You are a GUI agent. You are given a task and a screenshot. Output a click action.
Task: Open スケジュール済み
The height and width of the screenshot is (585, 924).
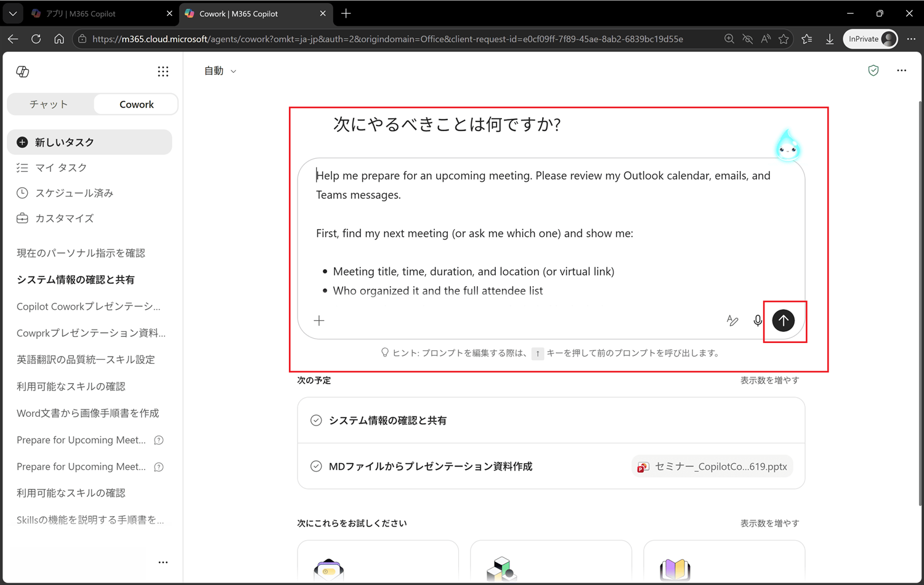89,193
